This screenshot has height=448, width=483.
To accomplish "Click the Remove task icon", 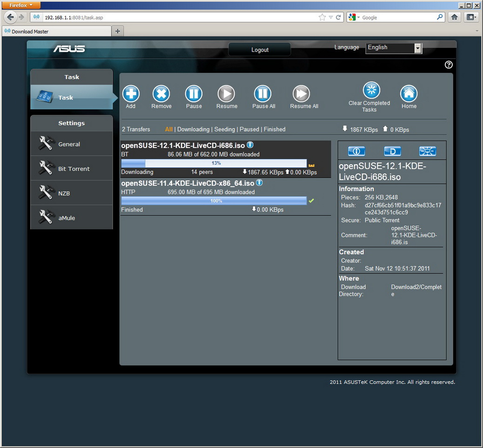I will point(161,94).
